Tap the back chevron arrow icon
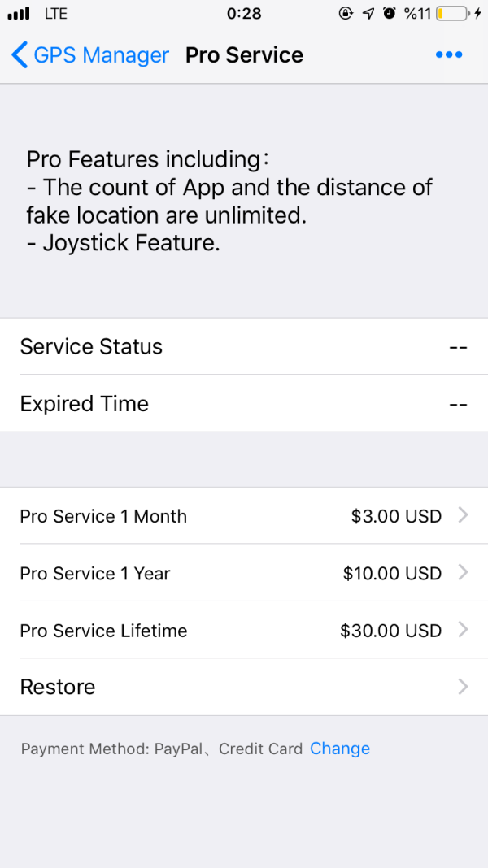The height and width of the screenshot is (868, 488). (19, 55)
